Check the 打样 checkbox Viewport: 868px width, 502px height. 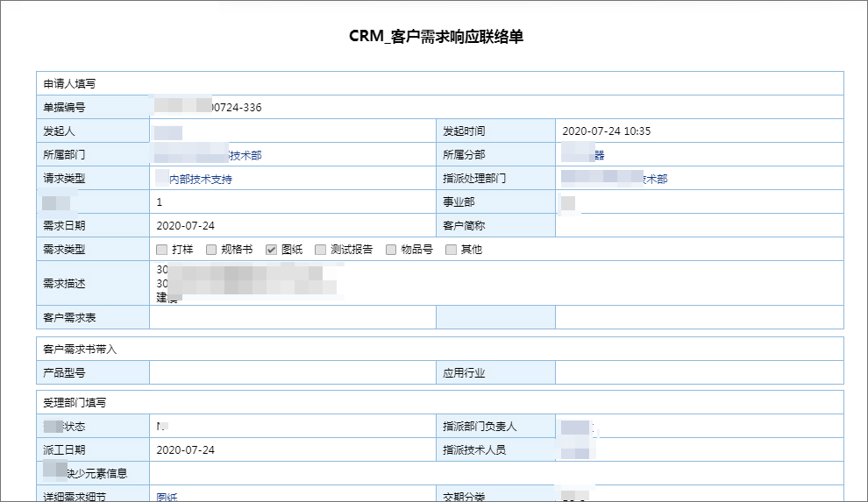[x=161, y=250]
